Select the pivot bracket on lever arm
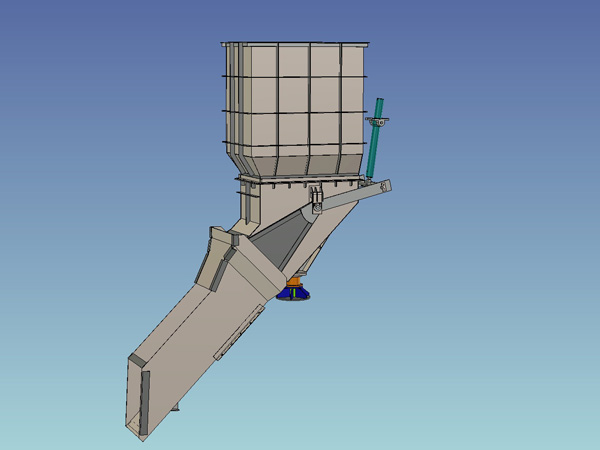Image resolution: width=600 pixels, height=450 pixels. [316, 200]
